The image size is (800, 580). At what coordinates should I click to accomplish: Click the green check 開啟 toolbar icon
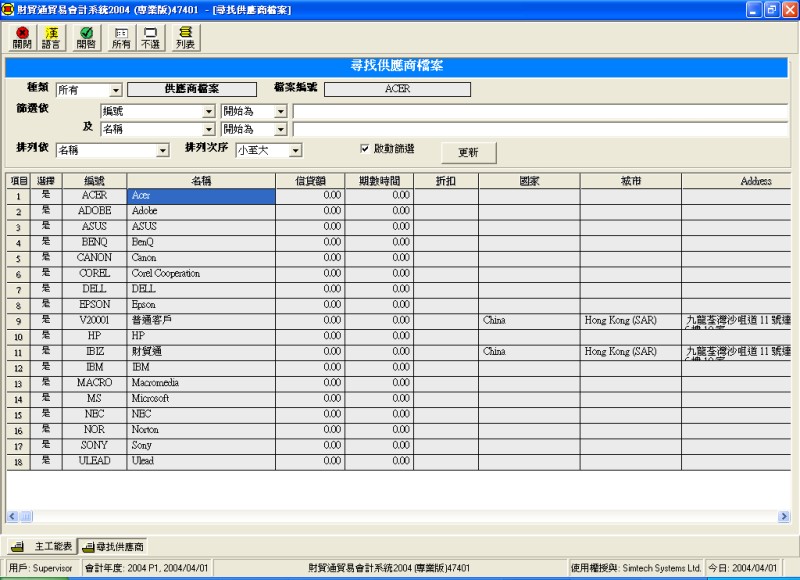[x=86, y=38]
